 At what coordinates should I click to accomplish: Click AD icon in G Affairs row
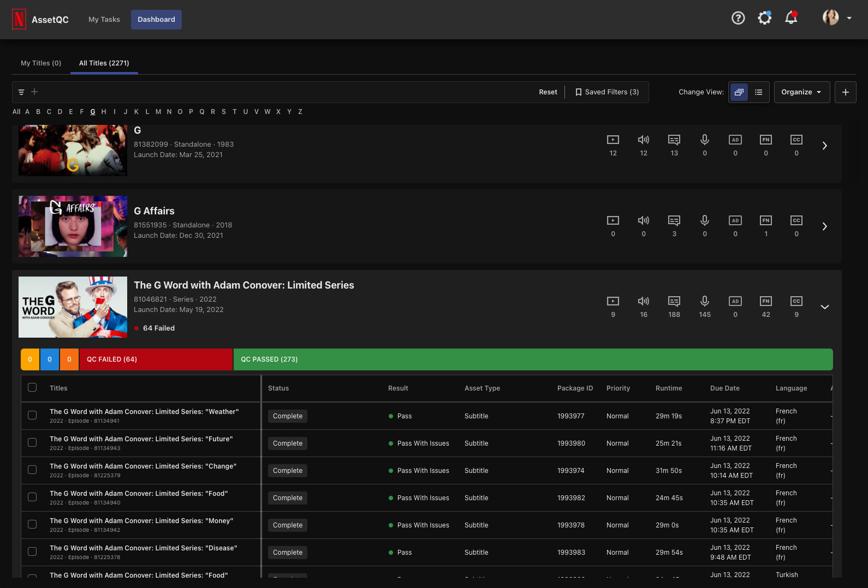(735, 220)
